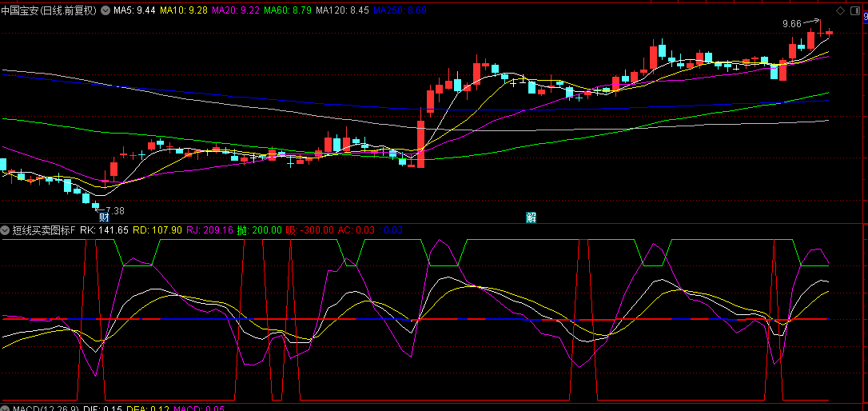Select the MA120: 8.45 label
This screenshot has width=868, height=411.
point(342,10)
